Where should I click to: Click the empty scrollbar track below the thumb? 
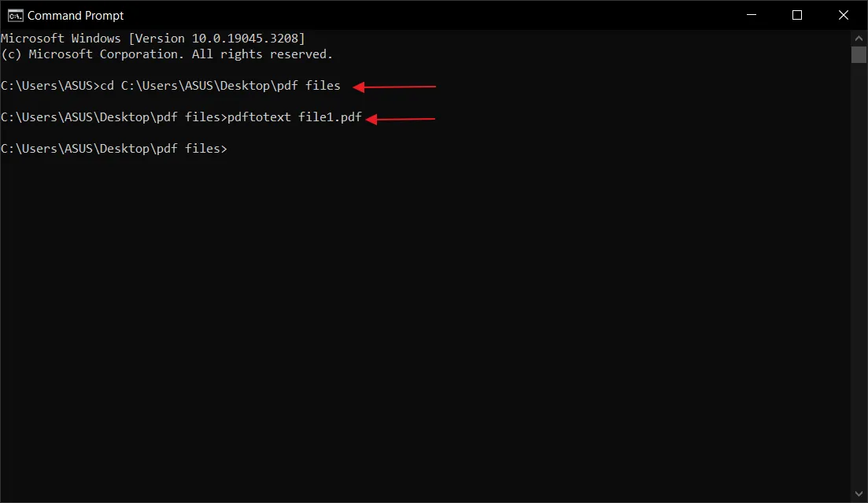click(859, 276)
